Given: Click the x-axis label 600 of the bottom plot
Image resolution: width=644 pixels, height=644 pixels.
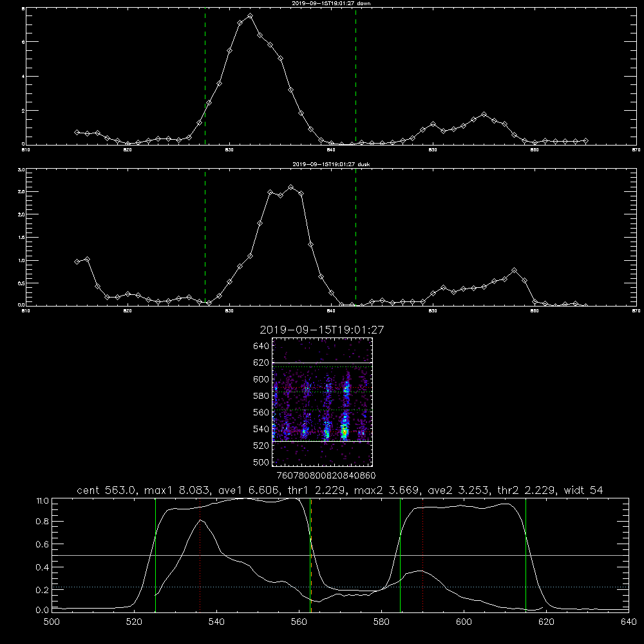Looking at the screenshot, I should (464, 622).
